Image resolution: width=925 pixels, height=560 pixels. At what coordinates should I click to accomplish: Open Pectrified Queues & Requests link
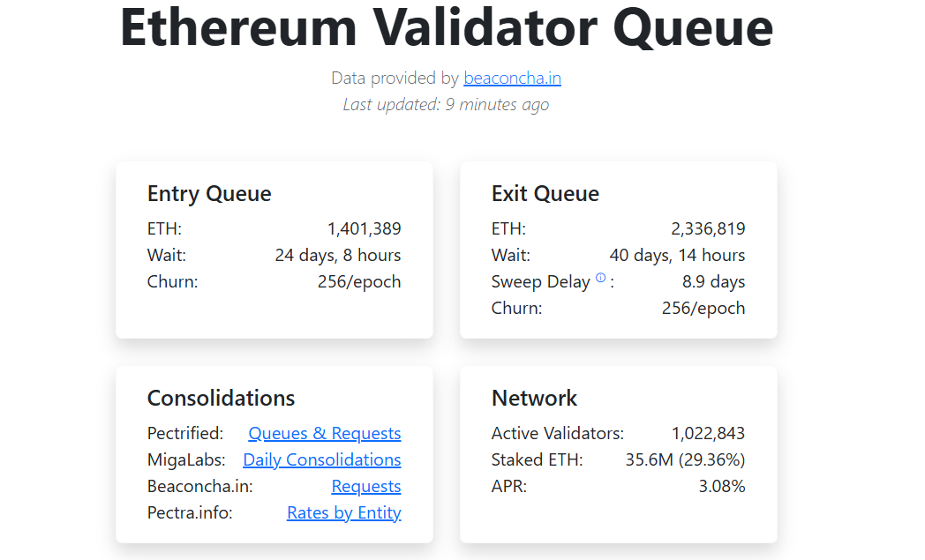tap(324, 434)
